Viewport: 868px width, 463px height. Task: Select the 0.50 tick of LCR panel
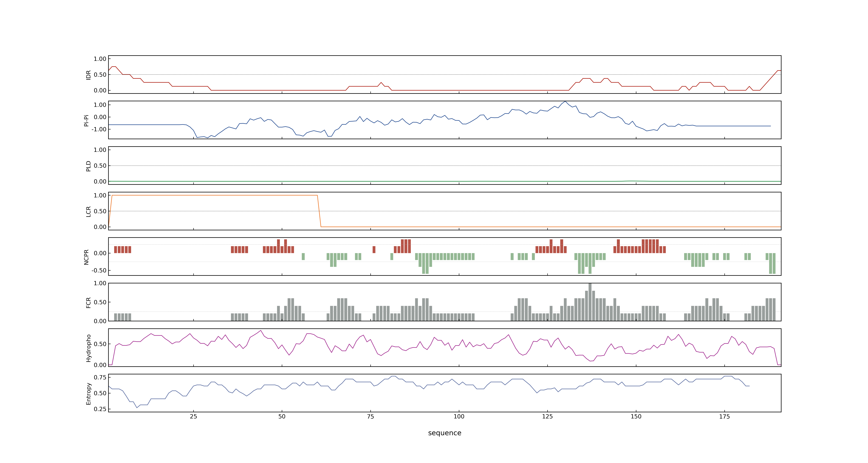tap(100, 211)
